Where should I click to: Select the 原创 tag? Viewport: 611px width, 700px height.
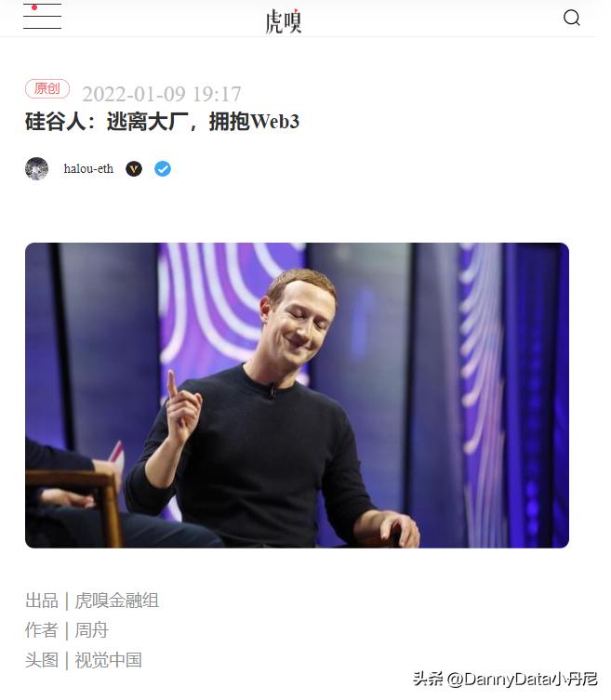click(47, 88)
